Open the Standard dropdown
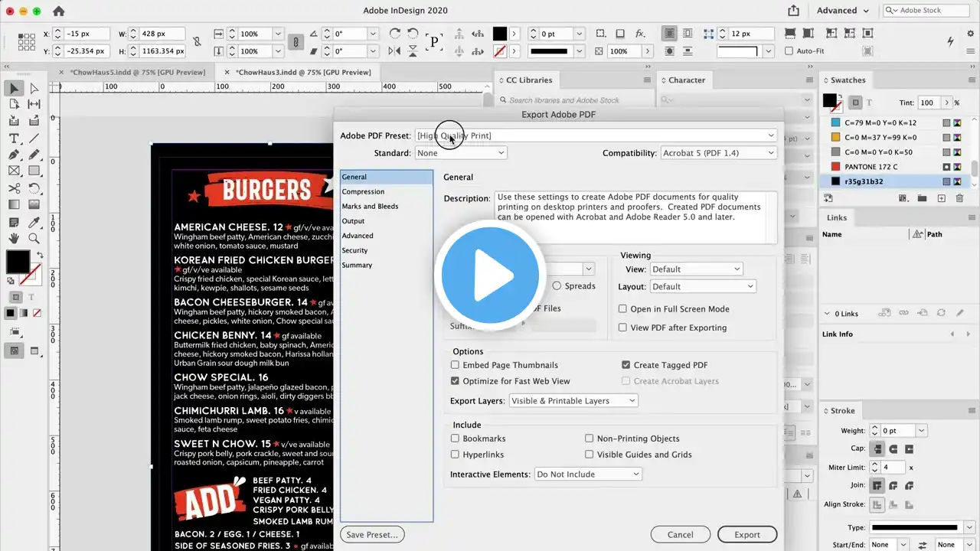The height and width of the screenshot is (551, 980). tap(461, 153)
